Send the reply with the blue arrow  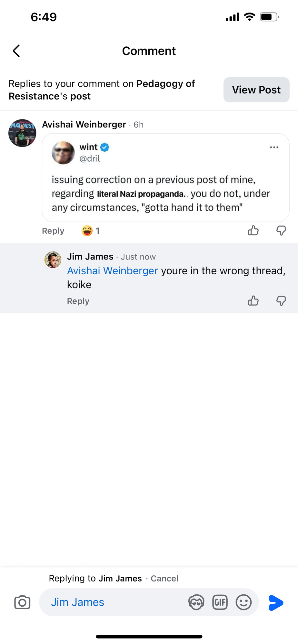point(276,602)
